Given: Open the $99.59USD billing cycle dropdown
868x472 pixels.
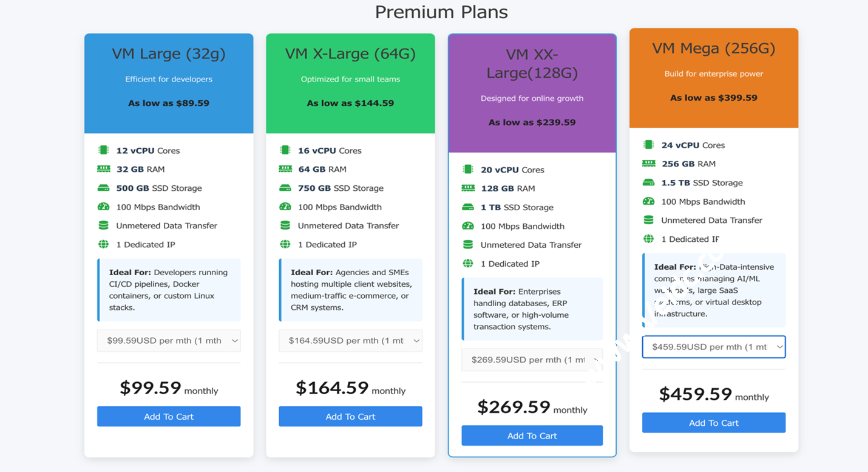Looking at the screenshot, I should coord(169,341).
